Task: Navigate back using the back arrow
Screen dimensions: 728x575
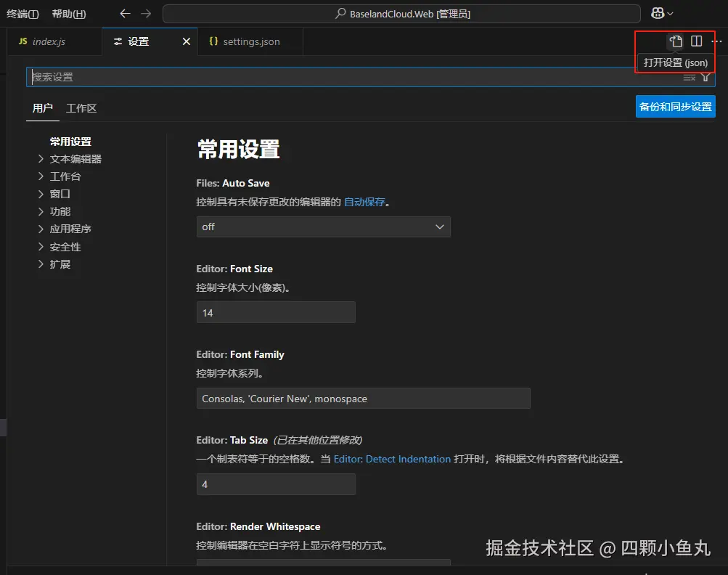Action: tap(125, 12)
